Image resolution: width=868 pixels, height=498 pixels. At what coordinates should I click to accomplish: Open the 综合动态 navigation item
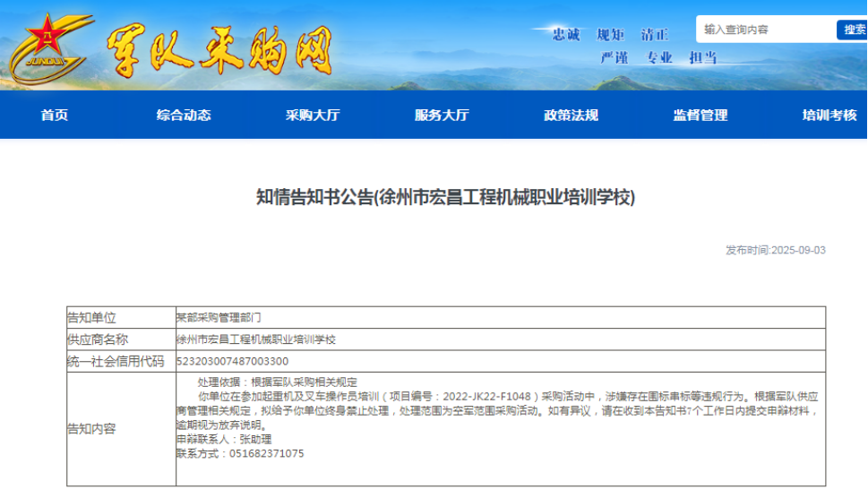[x=184, y=115]
